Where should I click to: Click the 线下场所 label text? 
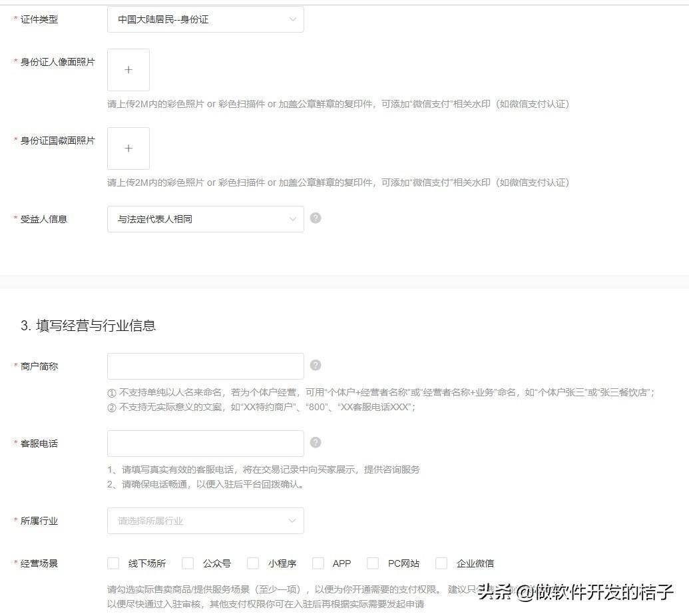[147, 563]
